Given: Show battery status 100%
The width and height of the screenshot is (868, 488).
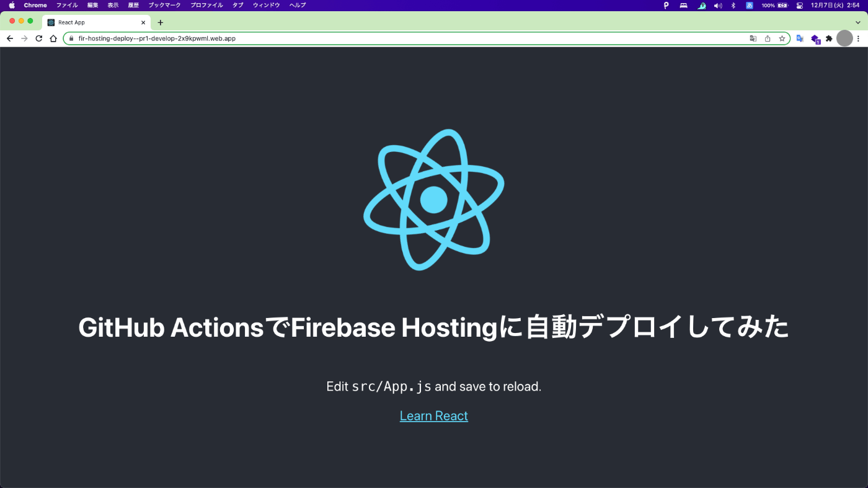Looking at the screenshot, I should [774, 5].
